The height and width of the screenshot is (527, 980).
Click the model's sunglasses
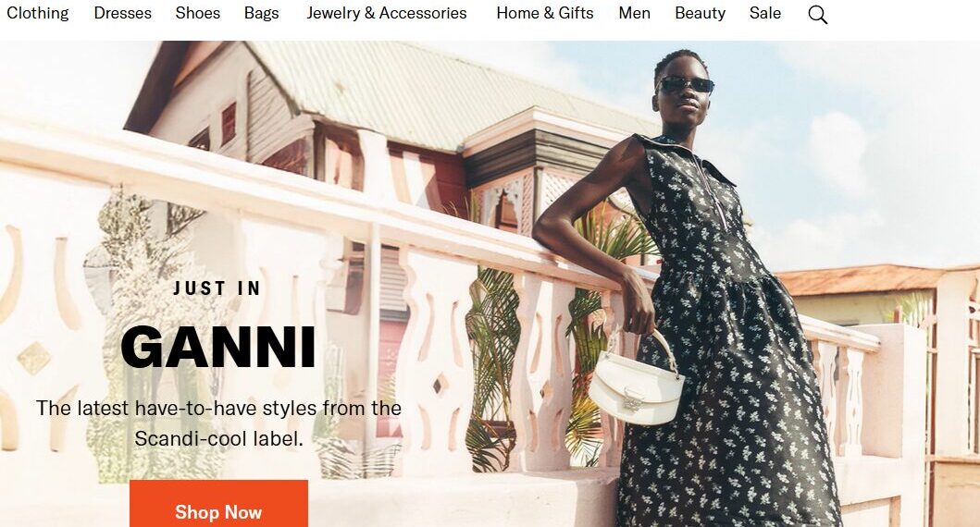[685, 84]
